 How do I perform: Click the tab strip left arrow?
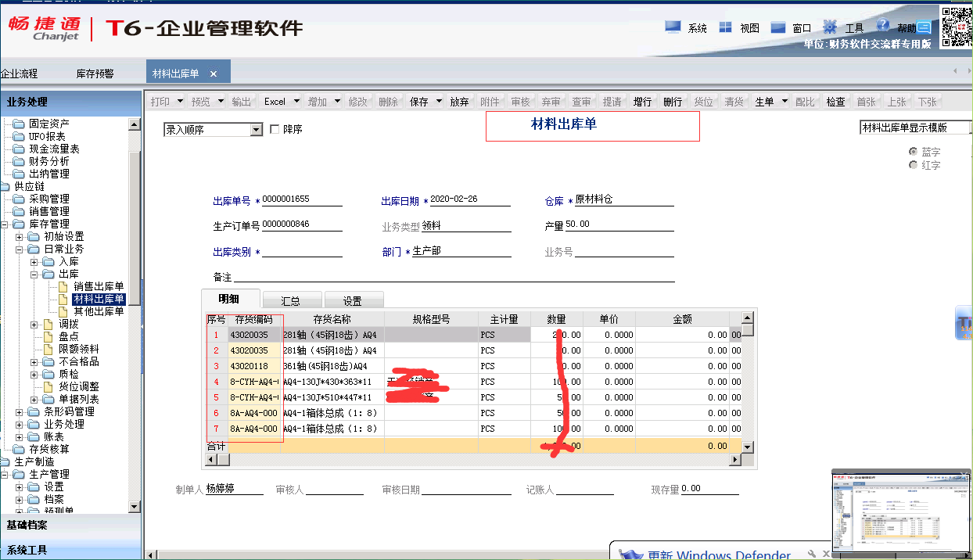tap(955, 71)
